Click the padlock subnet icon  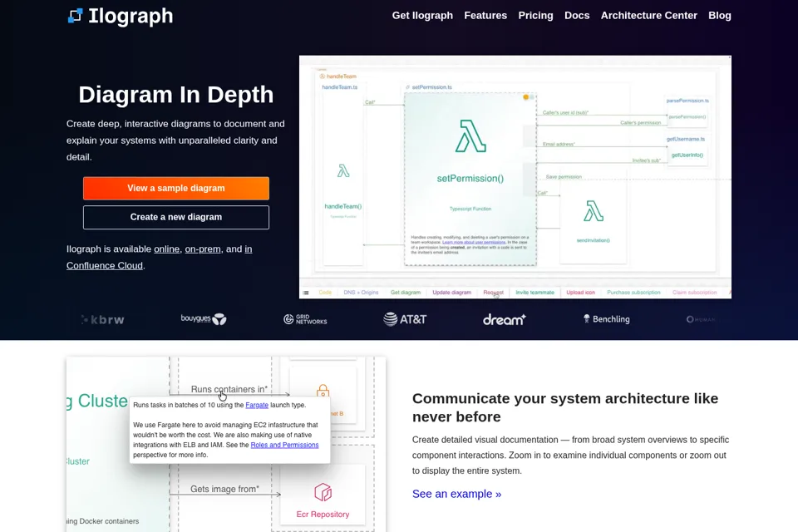323,391
